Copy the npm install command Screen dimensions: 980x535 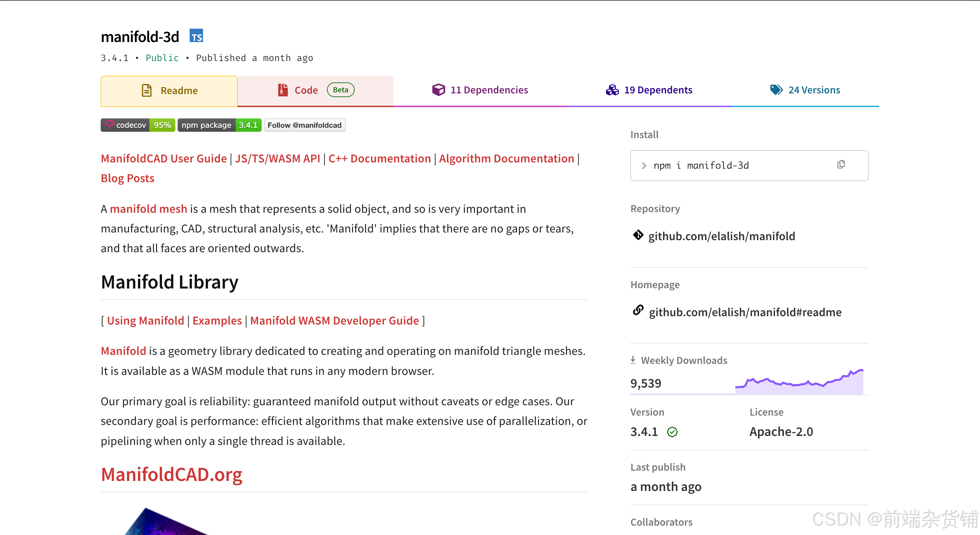[841, 164]
